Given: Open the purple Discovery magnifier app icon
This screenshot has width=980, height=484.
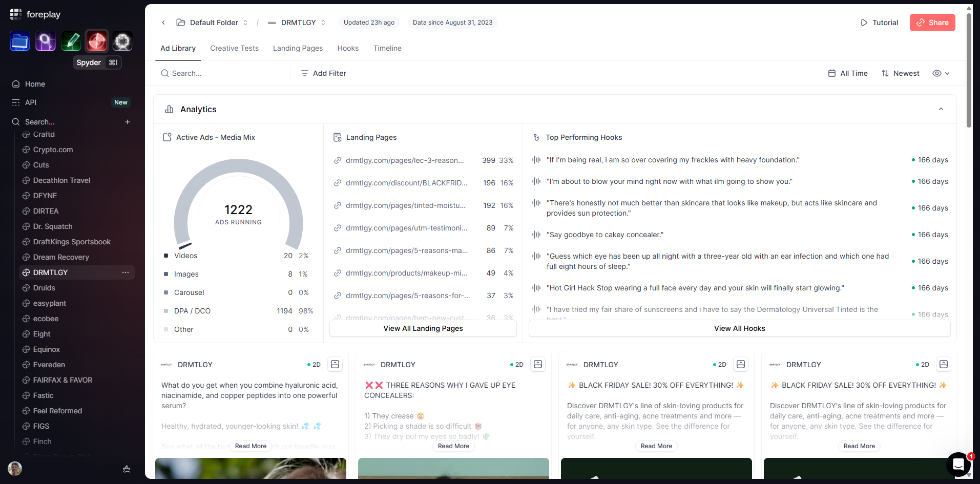Looking at the screenshot, I should pos(46,41).
